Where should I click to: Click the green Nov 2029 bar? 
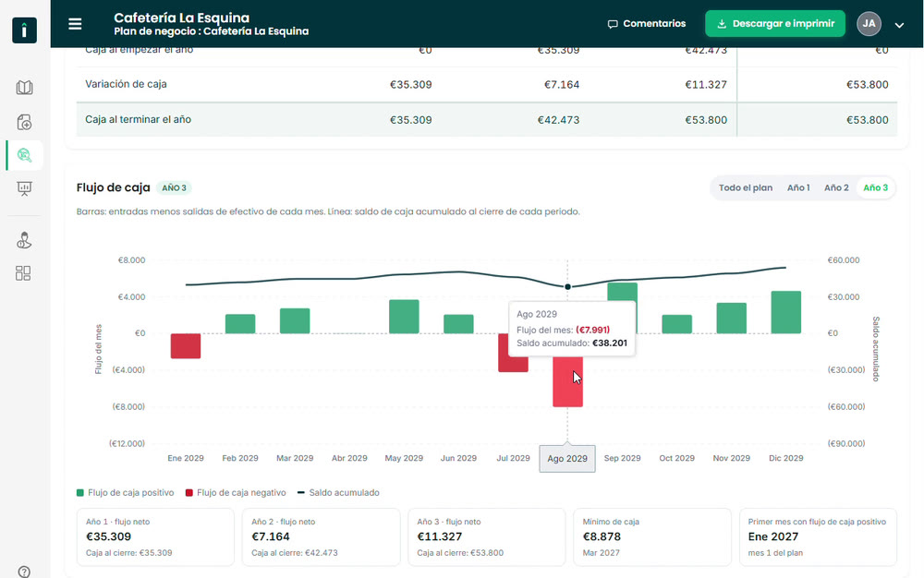(x=731, y=319)
